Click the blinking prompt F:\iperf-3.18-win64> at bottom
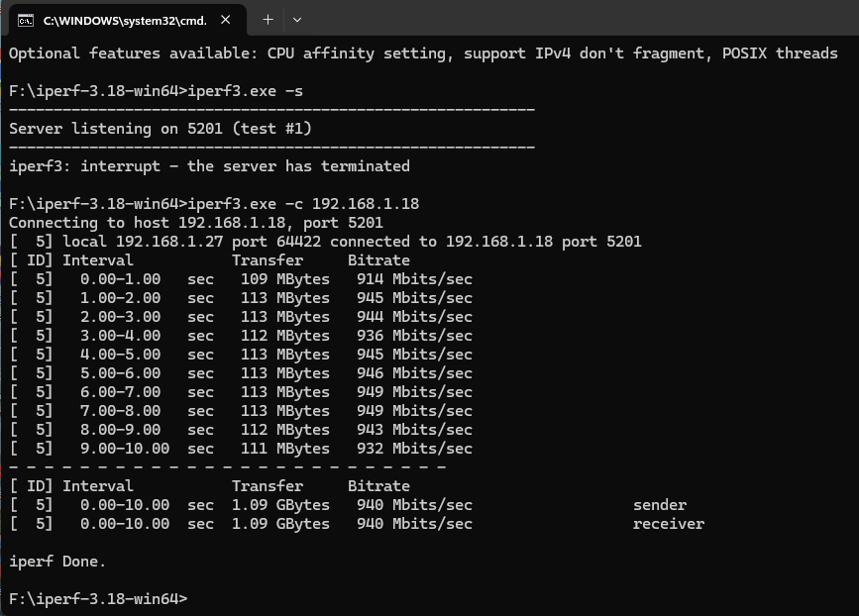This screenshot has width=859, height=616. pos(98,598)
